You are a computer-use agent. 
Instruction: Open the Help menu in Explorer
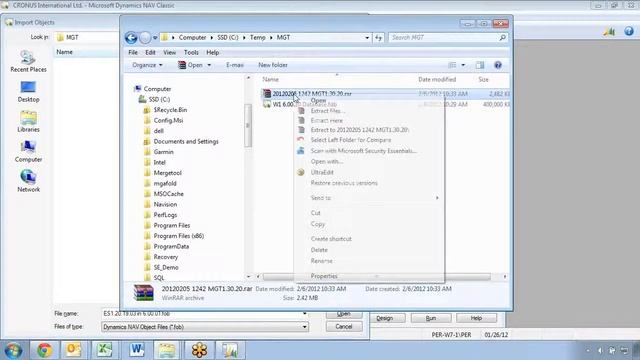point(213,52)
